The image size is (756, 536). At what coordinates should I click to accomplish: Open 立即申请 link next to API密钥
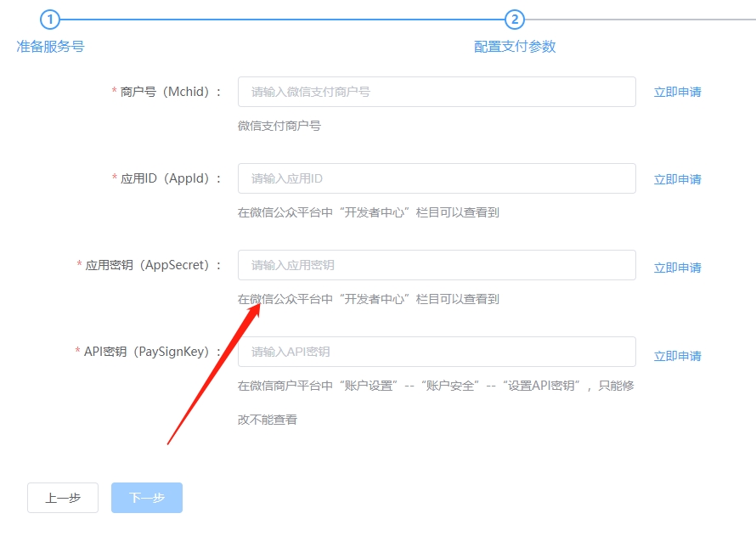click(x=678, y=356)
